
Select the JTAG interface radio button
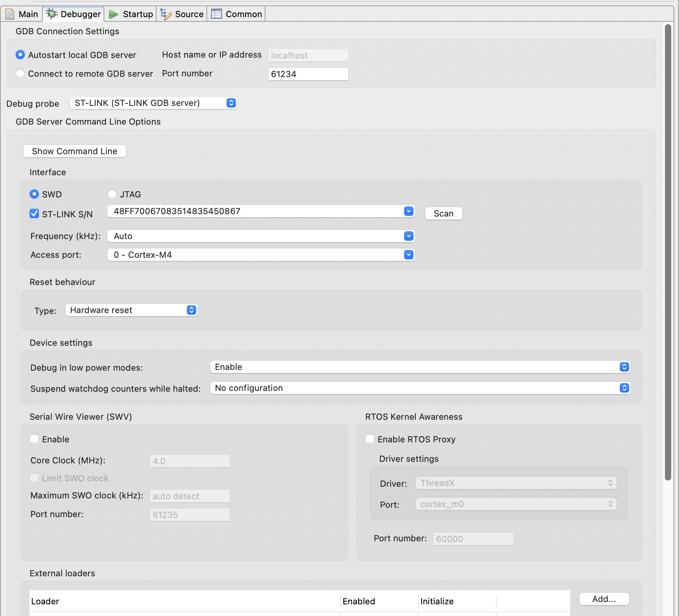tap(112, 194)
